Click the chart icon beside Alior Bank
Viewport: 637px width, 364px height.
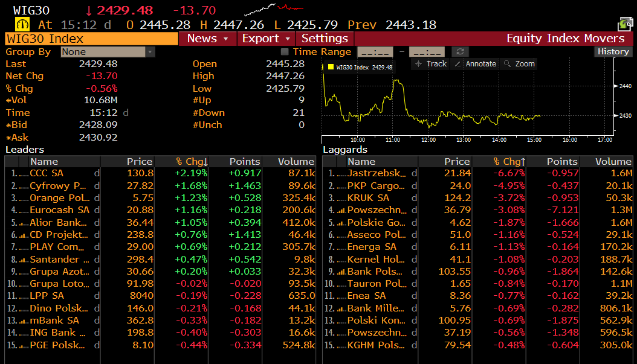pos(24,223)
